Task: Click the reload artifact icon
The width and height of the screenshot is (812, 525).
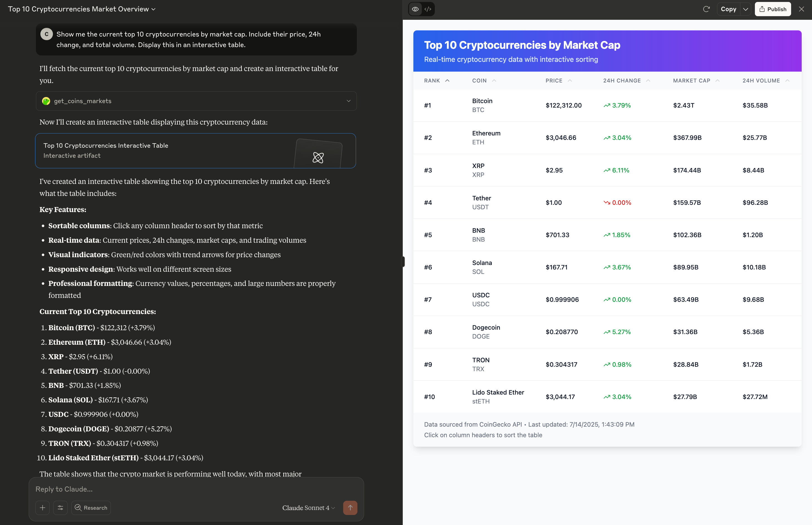Action: pos(706,9)
